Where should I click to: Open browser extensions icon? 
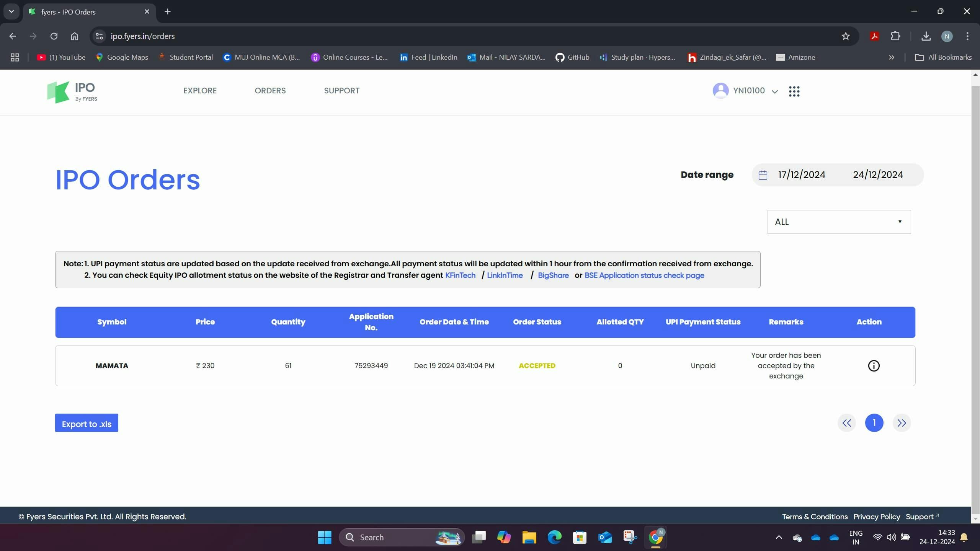(896, 36)
